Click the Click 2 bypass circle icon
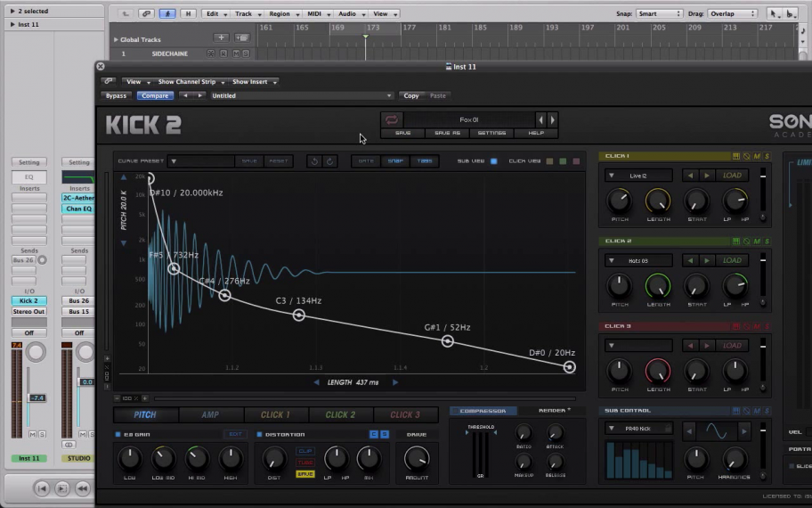The height and width of the screenshot is (508, 812). 746,241
